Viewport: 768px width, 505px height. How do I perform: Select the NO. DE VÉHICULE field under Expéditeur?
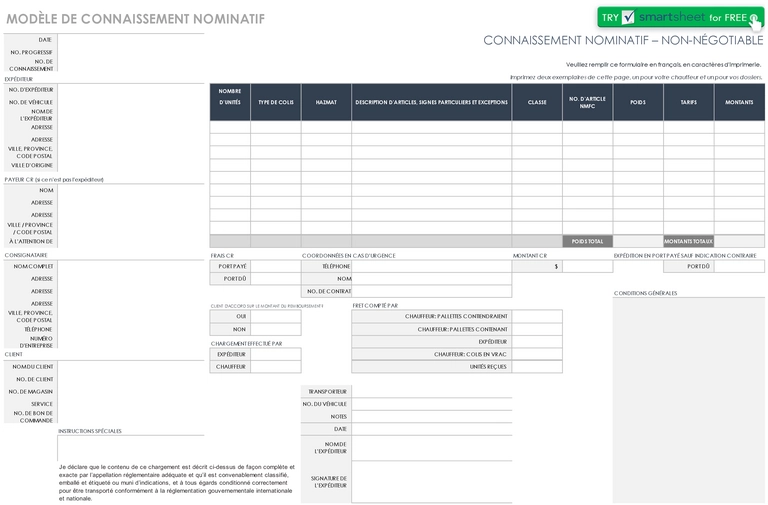tap(131, 102)
